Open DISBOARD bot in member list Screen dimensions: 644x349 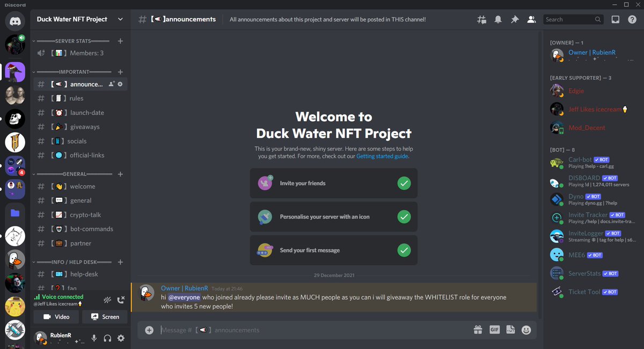point(593,181)
